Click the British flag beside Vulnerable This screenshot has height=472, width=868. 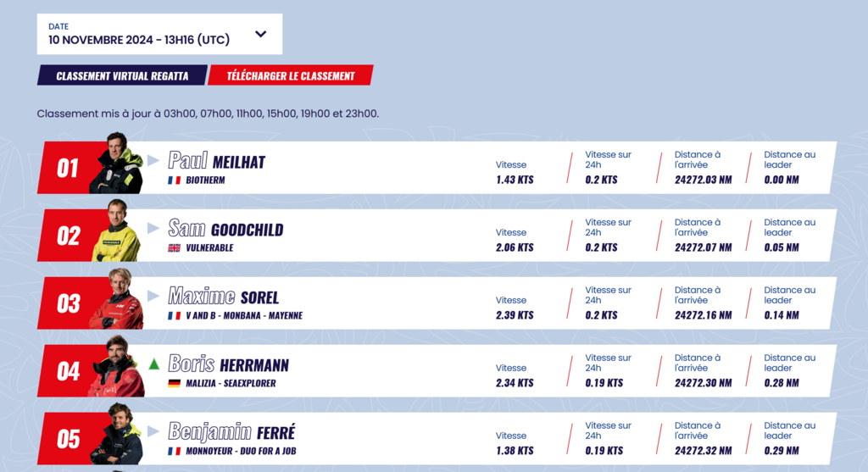pyautogui.click(x=175, y=248)
